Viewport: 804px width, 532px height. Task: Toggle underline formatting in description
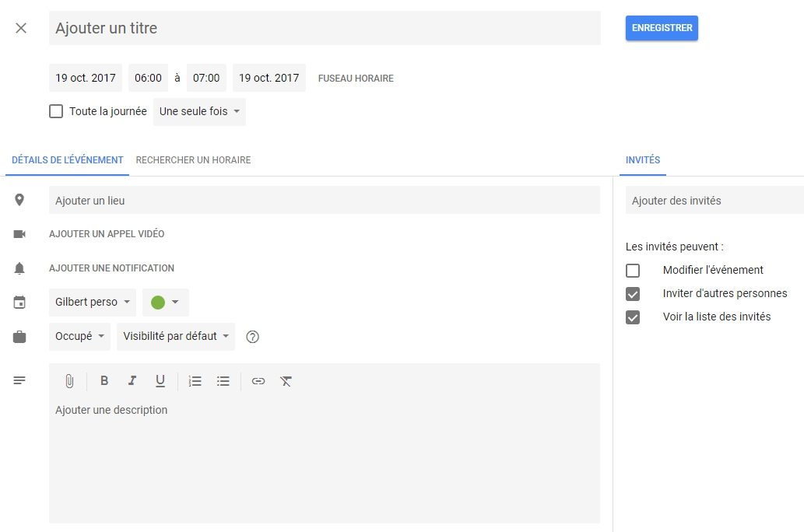(160, 381)
